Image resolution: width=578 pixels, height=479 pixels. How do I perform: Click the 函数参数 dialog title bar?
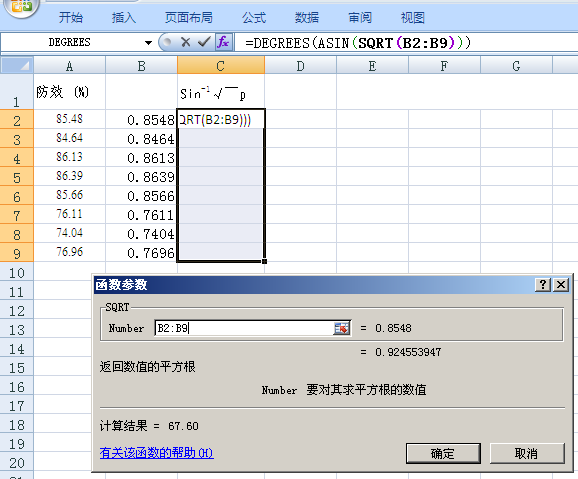pos(313,285)
